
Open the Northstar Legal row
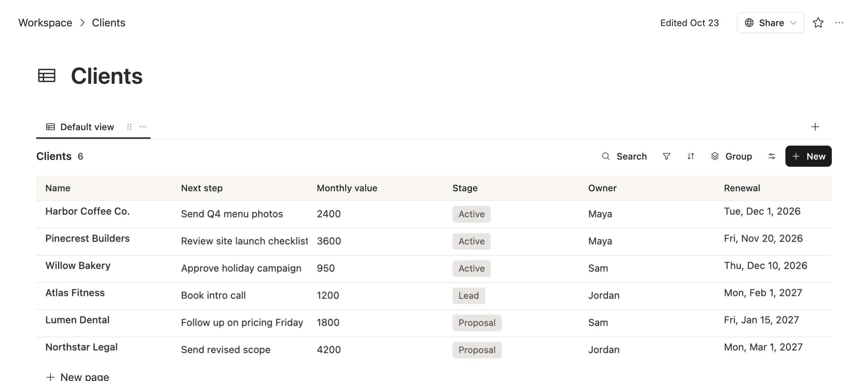pyautogui.click(x=81, y=347)
